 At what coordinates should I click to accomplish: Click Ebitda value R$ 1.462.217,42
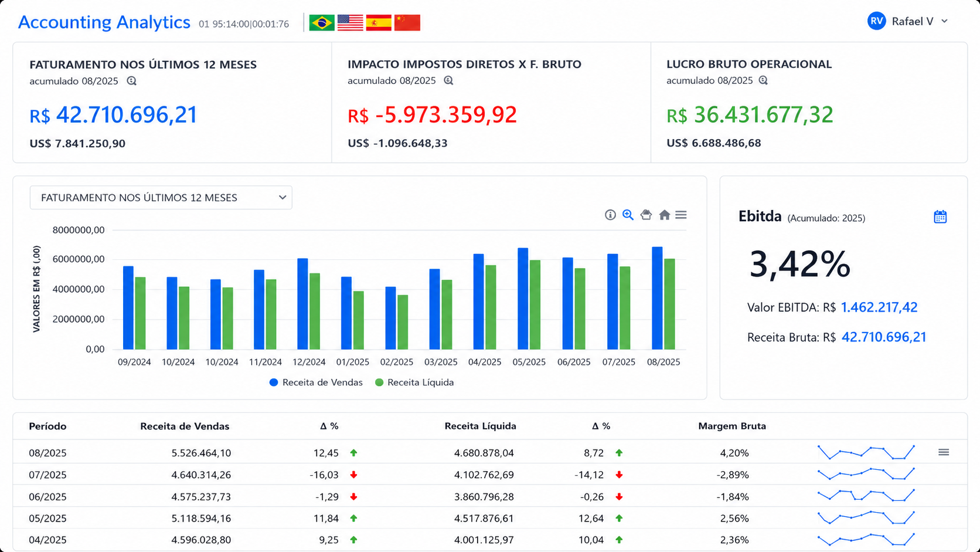(879, 307)
